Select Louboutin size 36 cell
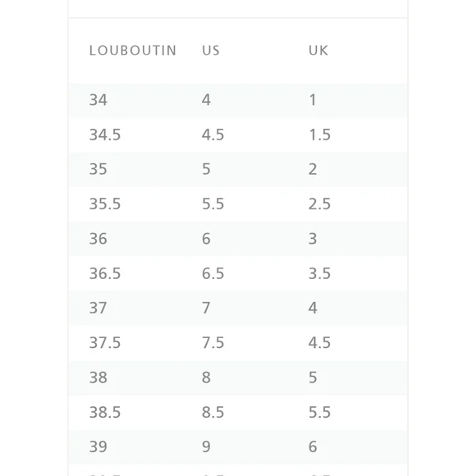Screen dimensions: 476x476 [98, 239]
